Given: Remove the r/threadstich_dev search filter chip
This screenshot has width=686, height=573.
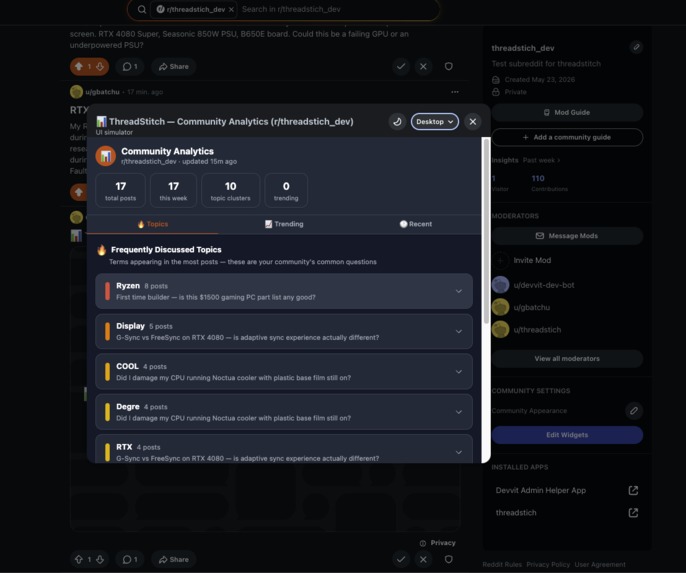Looking at the screenshot, I should click(231, 9).
